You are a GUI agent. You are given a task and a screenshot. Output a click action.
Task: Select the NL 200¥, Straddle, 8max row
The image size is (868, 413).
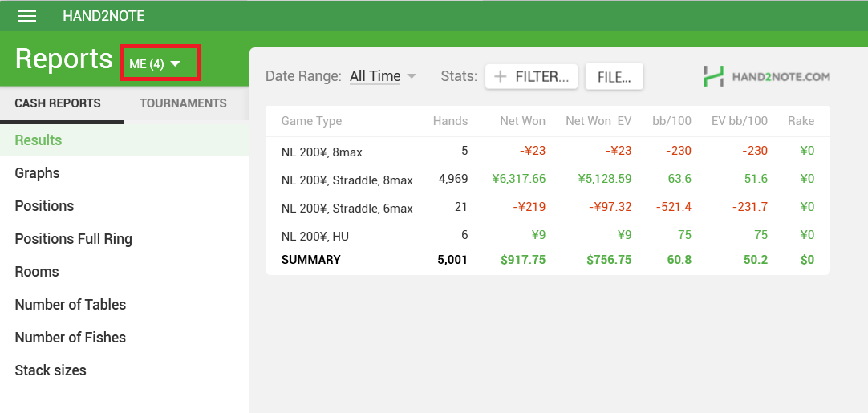click(x=547, y=179)
